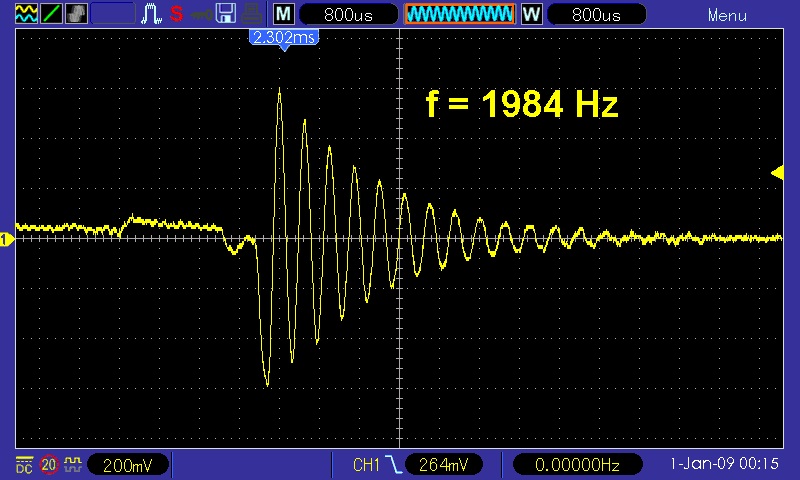
Task: Click the pulse waveform acquisition icon
Action: coord(152,14)
